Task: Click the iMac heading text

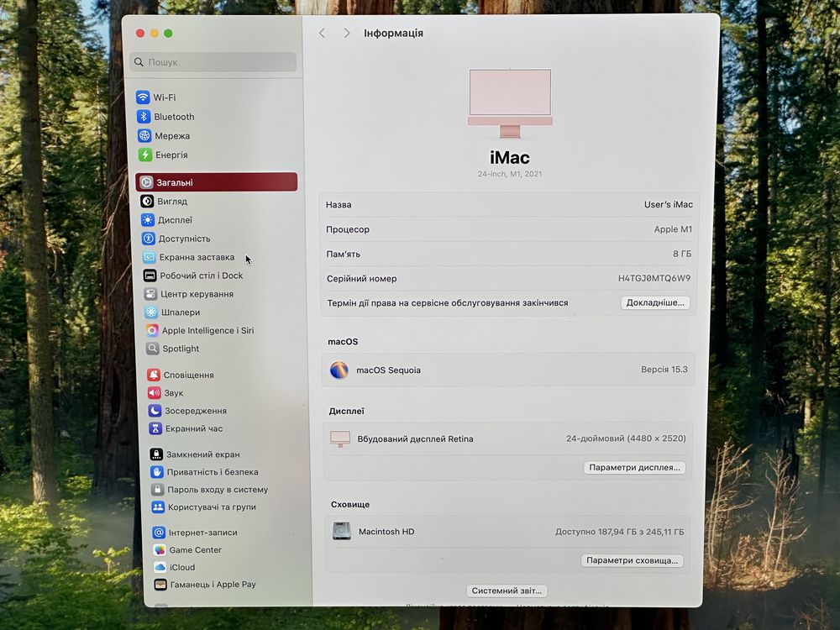Action: (510, 158)
